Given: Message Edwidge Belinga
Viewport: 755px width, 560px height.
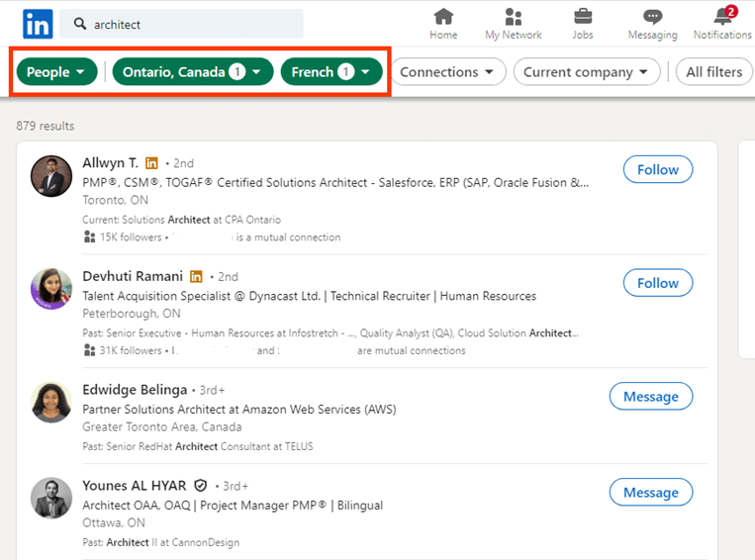Looking at the screenshot, I should [x=651, y=397].
